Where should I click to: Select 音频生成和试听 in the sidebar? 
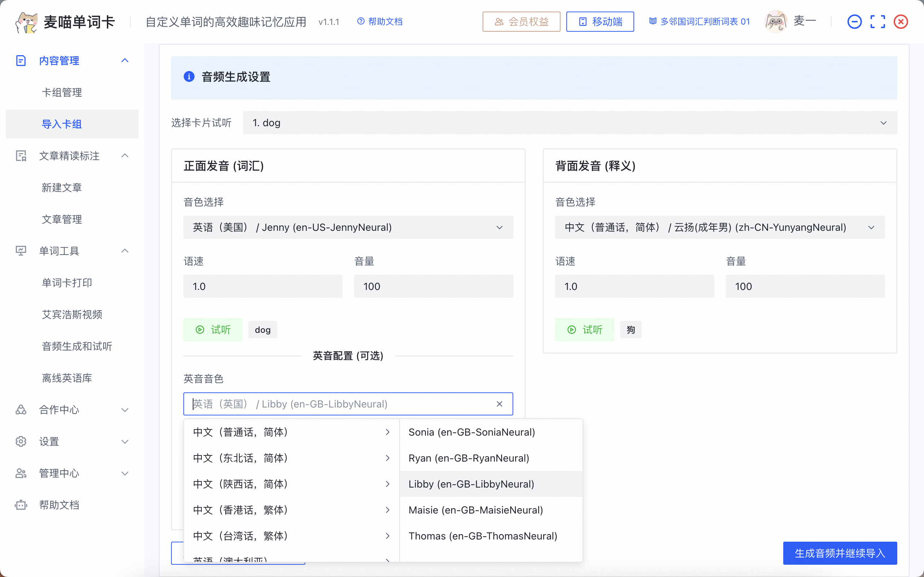(77, 346)
